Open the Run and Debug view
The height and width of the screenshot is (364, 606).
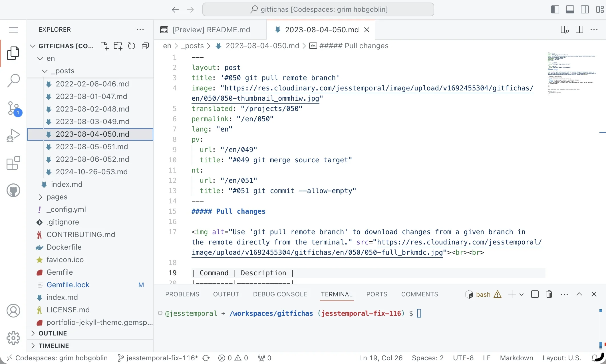click(x=13, y=135)
